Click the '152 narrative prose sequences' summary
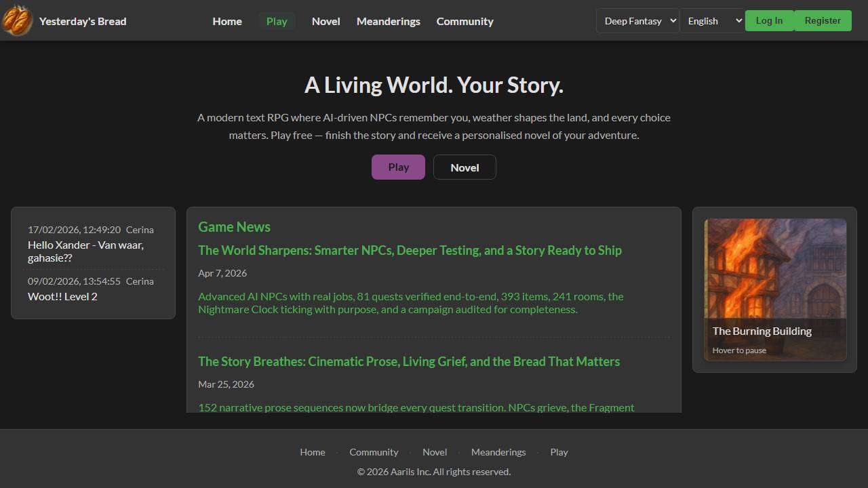Image resolution: width=868 pixels, height=488 pixels. tap(416, 407)
